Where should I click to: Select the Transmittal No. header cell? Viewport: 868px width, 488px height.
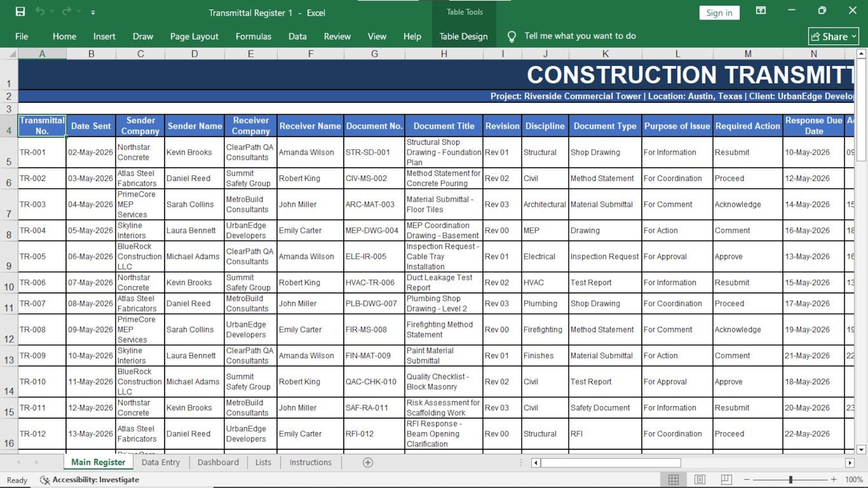click(x=42, y=126)
